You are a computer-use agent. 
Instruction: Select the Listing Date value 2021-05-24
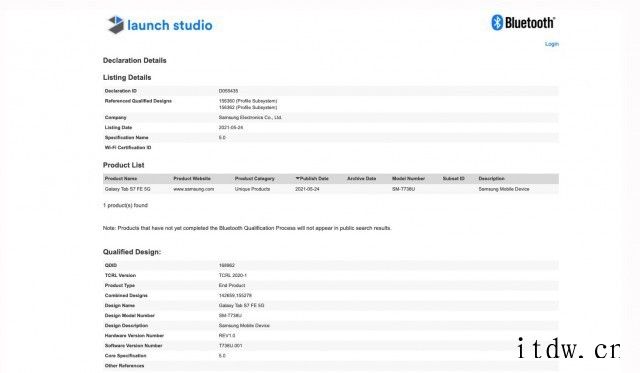(x=231, y=128)
